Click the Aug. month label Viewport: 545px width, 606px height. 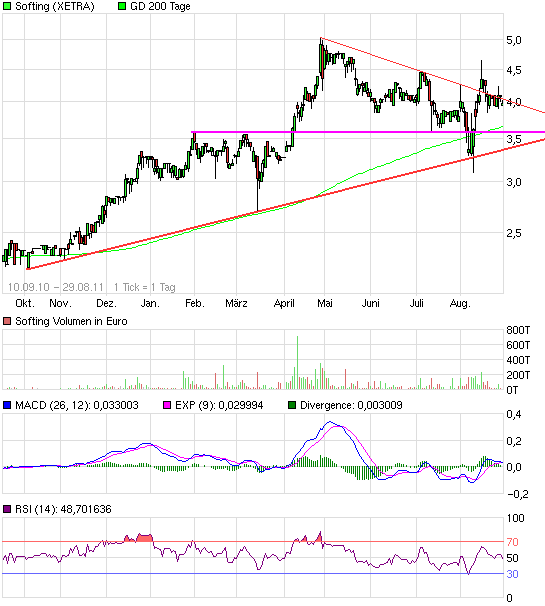point(460,303)
